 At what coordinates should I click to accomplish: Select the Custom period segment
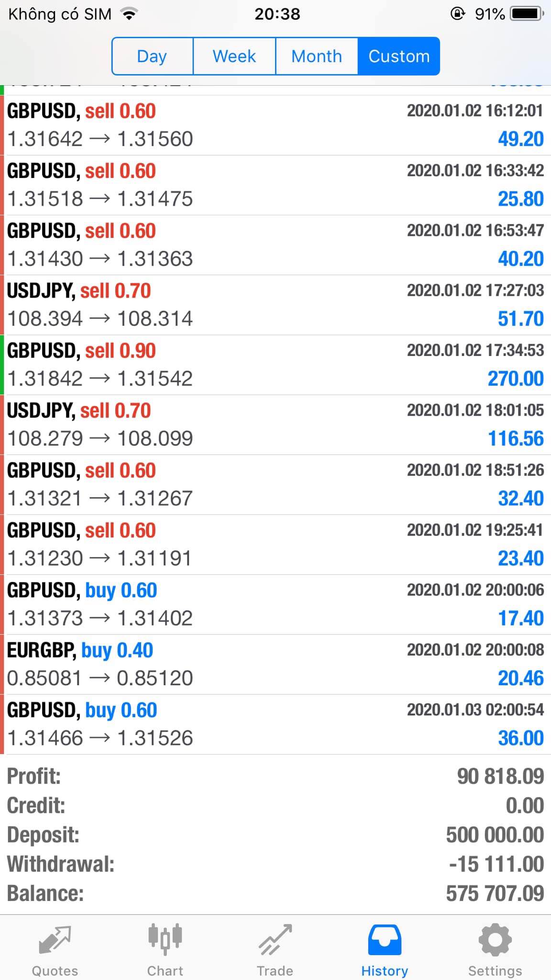[x=399, y=56]
